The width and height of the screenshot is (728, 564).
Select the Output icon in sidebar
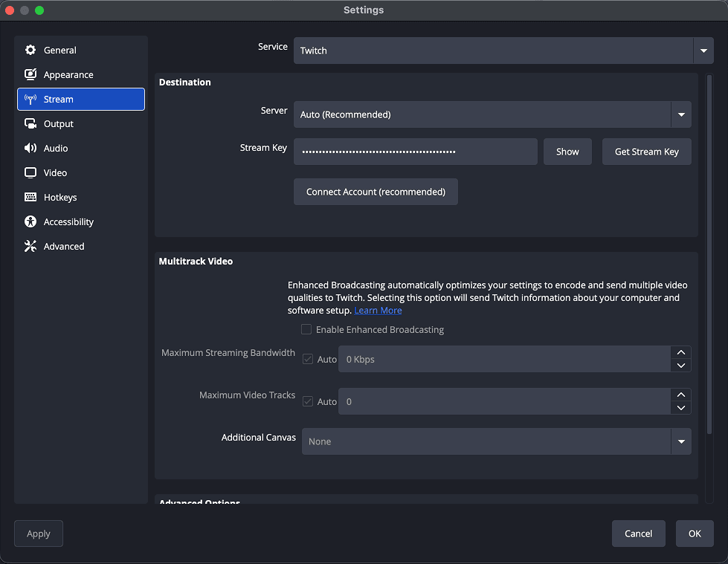coord(30,124)
